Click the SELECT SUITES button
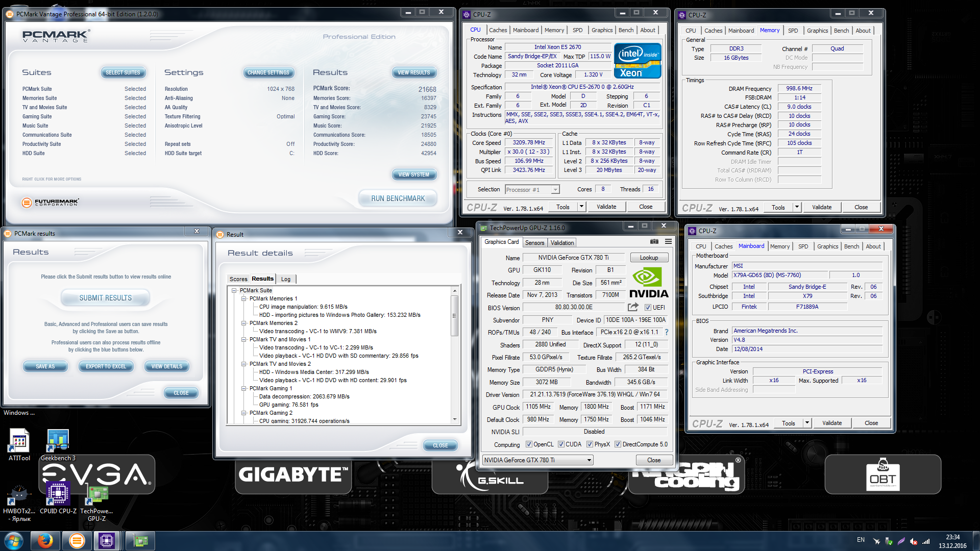The image size is (980, 551). 122,72
